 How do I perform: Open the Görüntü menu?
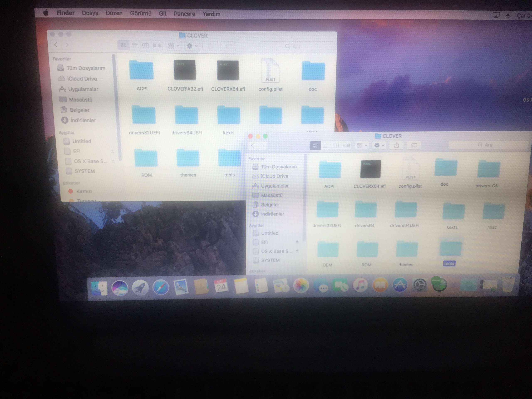click(141, 13)
